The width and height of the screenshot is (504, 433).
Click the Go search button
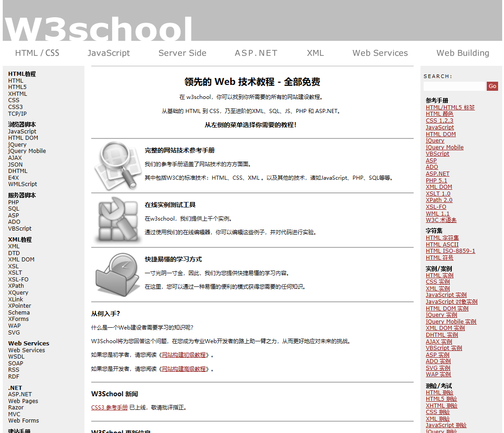(x=492, y=86)
